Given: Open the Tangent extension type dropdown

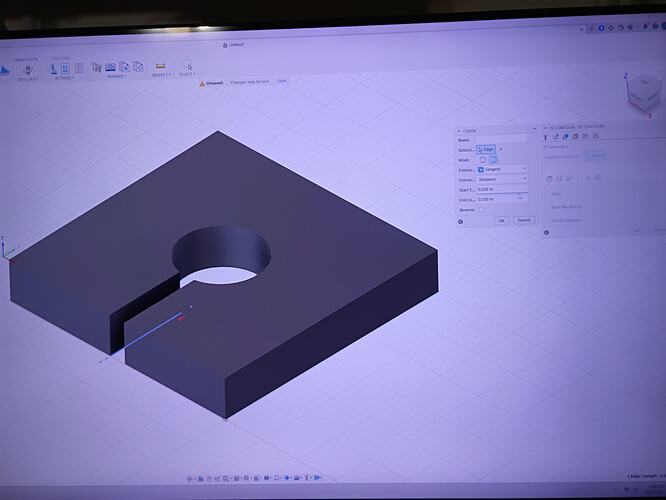Looking at the screenshot, I should 502,169.
